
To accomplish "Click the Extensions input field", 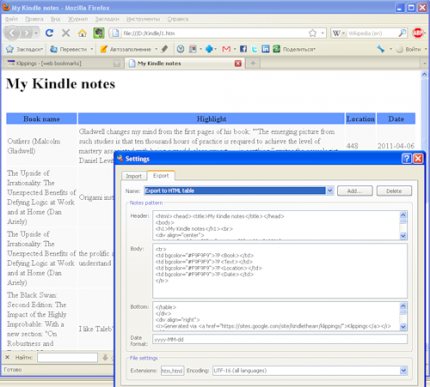I will 172,370.
